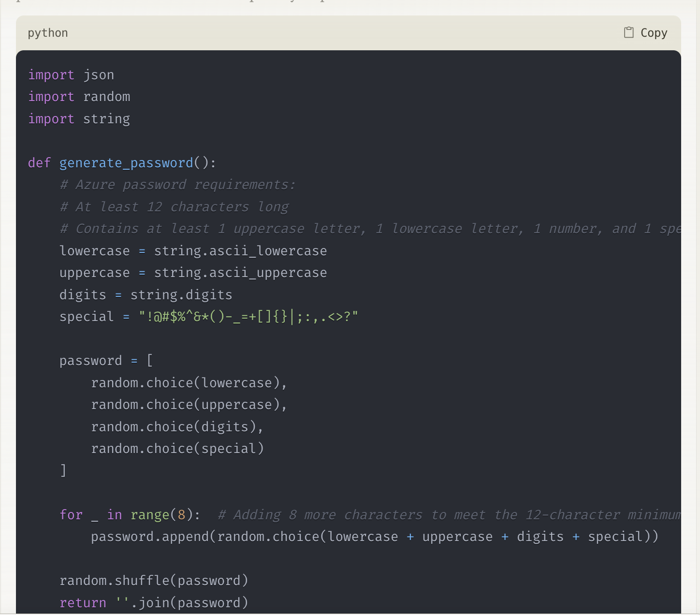Click string.ascii_uppercase in the code

240,273
